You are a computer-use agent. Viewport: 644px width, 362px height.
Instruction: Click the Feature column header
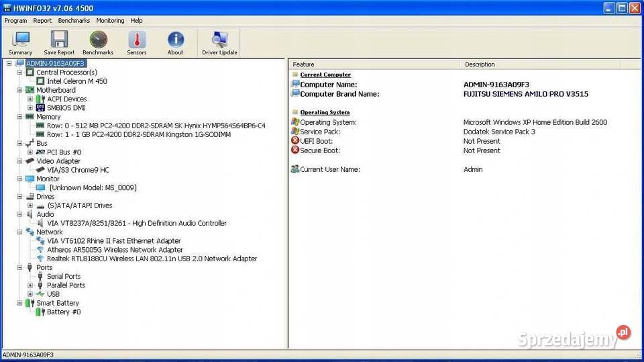374,64
